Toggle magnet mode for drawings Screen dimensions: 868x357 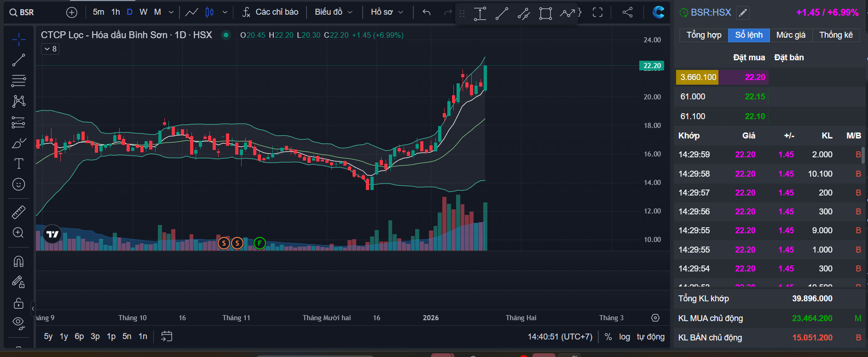[18, 261]
